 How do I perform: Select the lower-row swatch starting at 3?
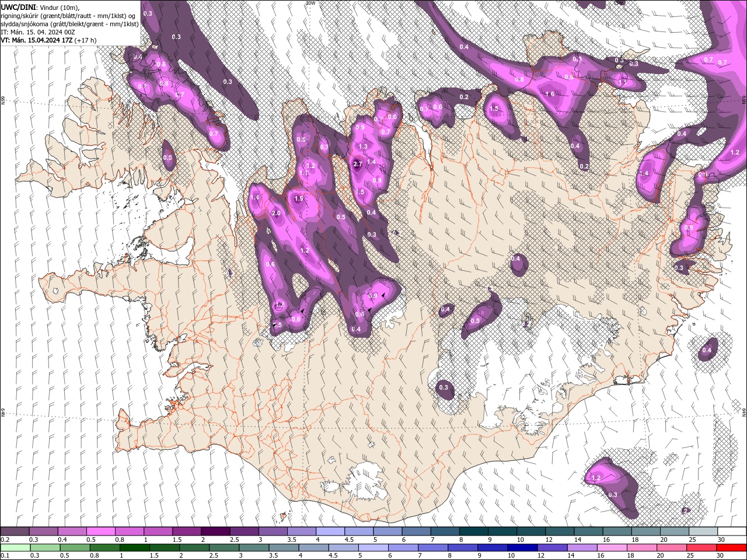click(254, 547)
